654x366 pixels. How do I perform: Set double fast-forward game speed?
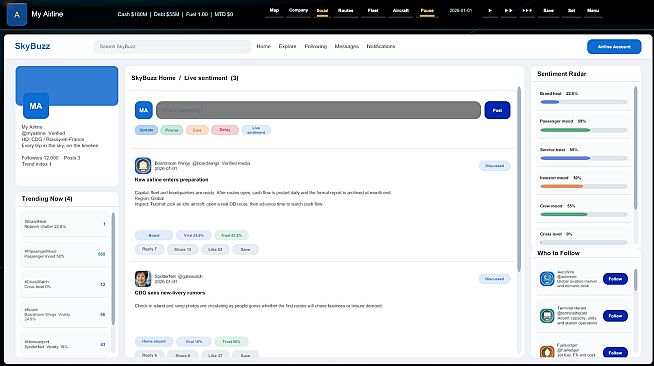pyautogui.click(x=508, y=11)
